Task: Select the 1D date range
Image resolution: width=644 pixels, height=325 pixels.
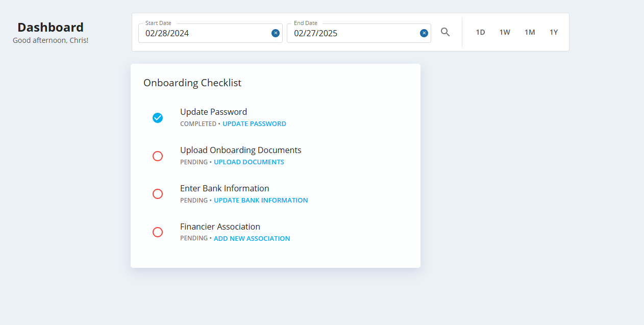Action: click(x=480, y=32)
